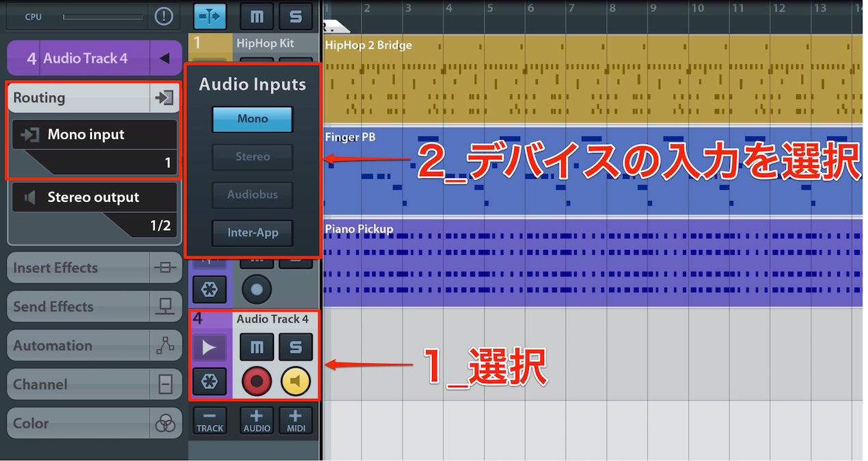
Task: Click the freeze snowflake icon on Audio Track 4
Action: (x=209, y=382)
